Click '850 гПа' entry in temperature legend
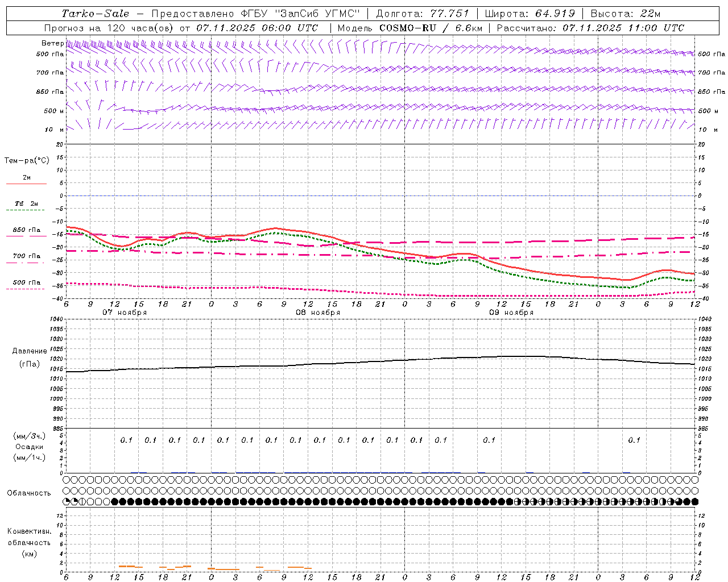The image size is (728, 582). (26, 230)
